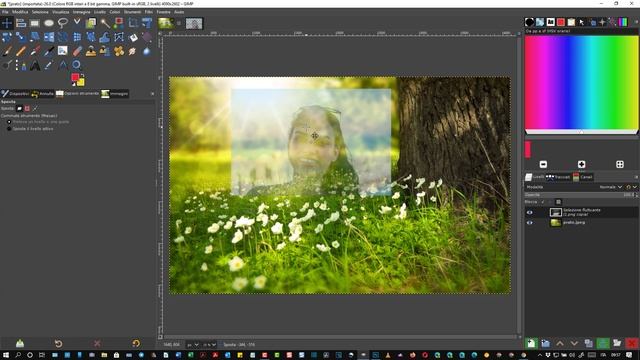Set Sposta mode to layer
This screenshot has height=360, width=640.
(19, 109)
